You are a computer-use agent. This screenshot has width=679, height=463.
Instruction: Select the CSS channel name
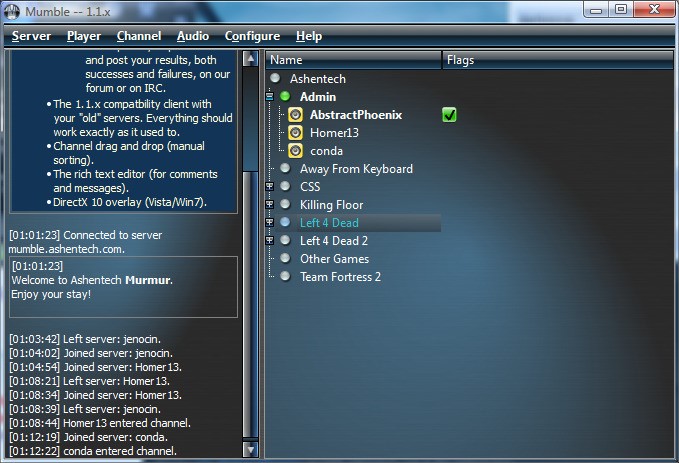click(x=310, y=187)
